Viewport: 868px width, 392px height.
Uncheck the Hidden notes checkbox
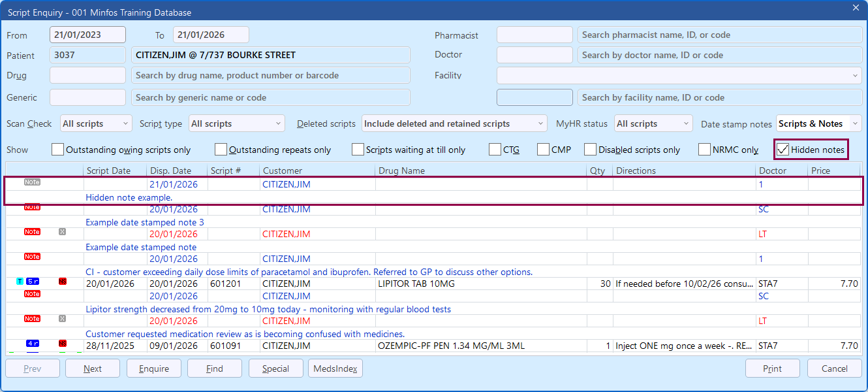tap(783, 150)
